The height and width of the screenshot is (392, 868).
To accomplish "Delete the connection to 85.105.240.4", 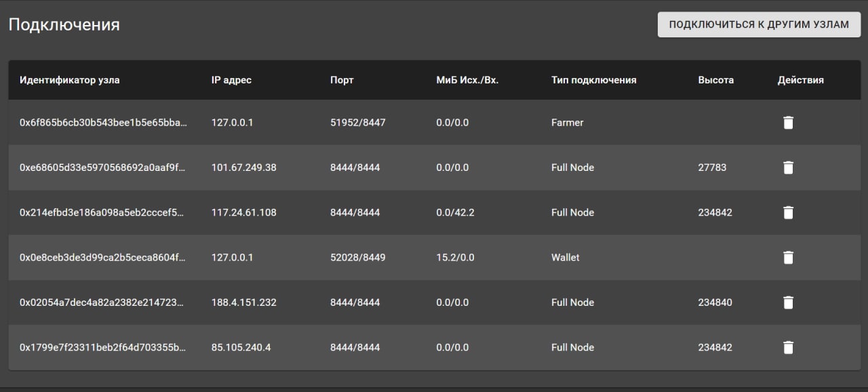I will (x=788, y=347).
